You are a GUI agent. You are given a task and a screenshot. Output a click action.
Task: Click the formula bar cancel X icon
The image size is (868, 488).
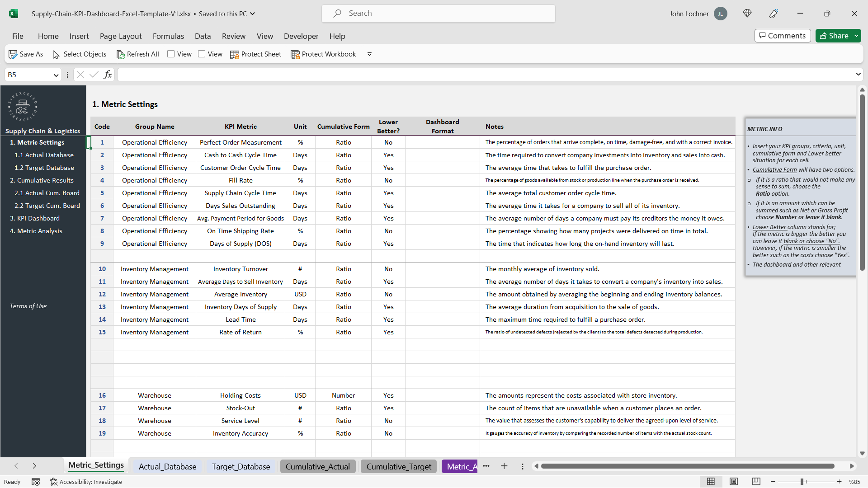pyautogui.click(x=80, y=75)
